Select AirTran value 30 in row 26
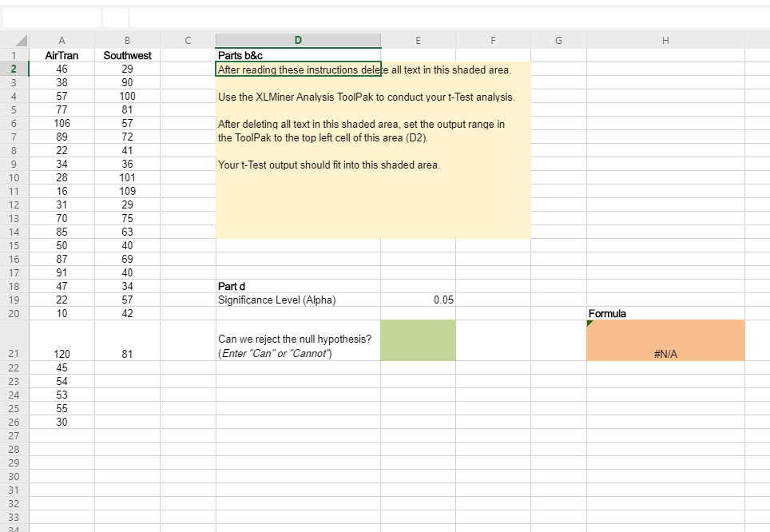Image resolution: width=770 pixels, height=532 pixels. (x=62, y=422)
